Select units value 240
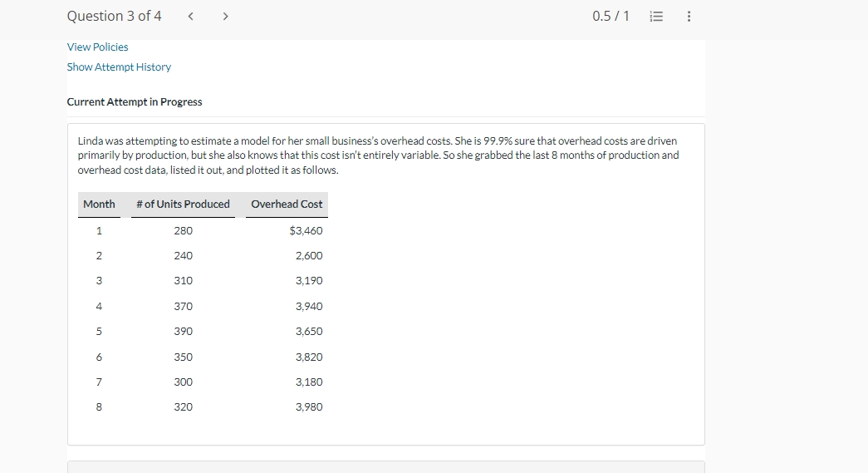The width and height of the screenshot is (868, 473). click(x=184, y=256)
